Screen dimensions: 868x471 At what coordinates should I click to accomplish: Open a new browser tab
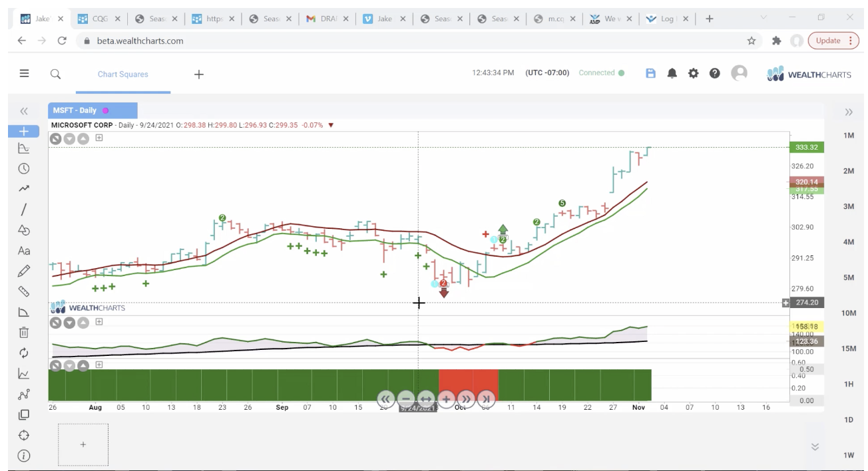click(x=709, y=19)
